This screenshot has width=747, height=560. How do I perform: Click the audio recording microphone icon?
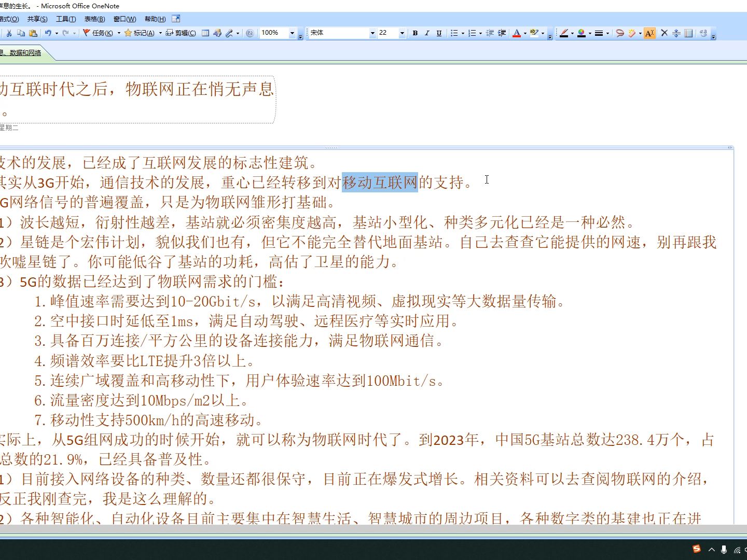pos(229,33)
